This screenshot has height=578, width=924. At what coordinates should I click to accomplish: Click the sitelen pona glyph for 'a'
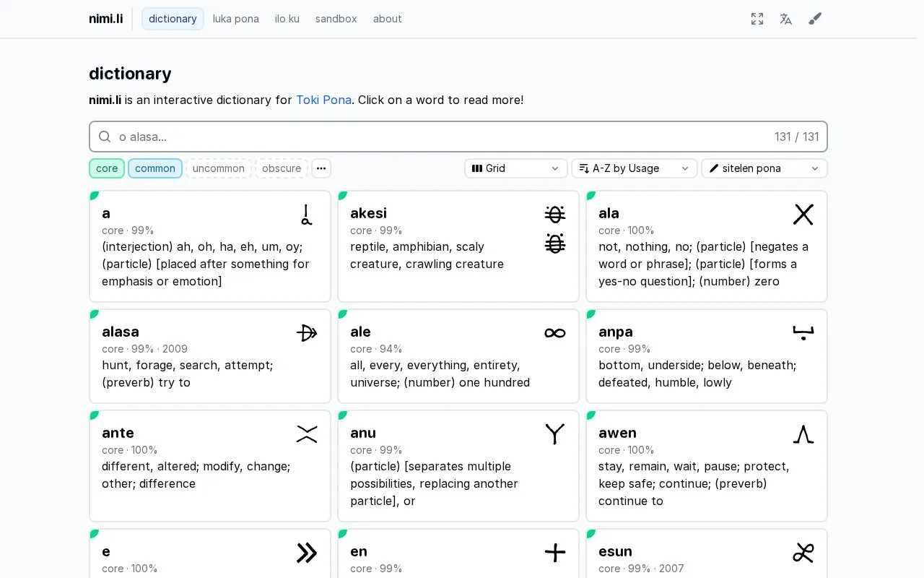coord(307,215)
